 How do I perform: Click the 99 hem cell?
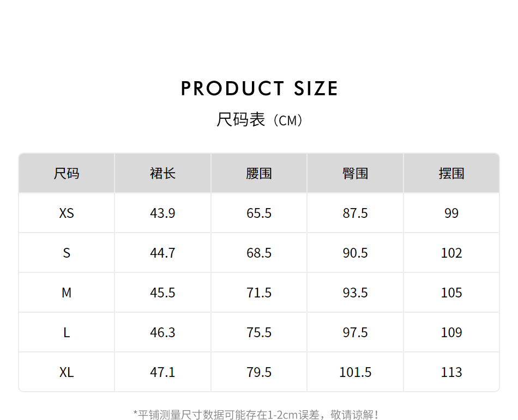tap(451, 214)
